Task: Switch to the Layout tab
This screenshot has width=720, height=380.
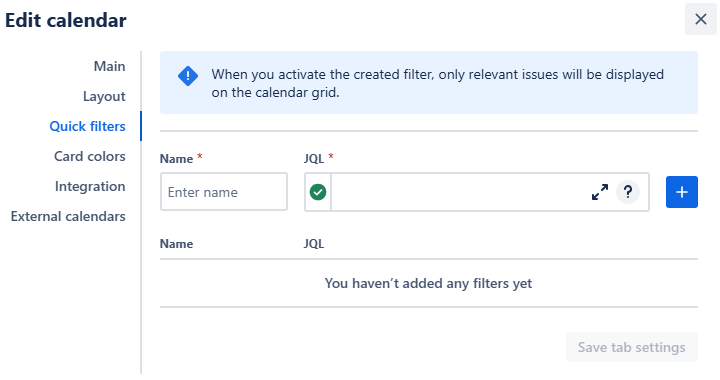Action: (104, 96)
